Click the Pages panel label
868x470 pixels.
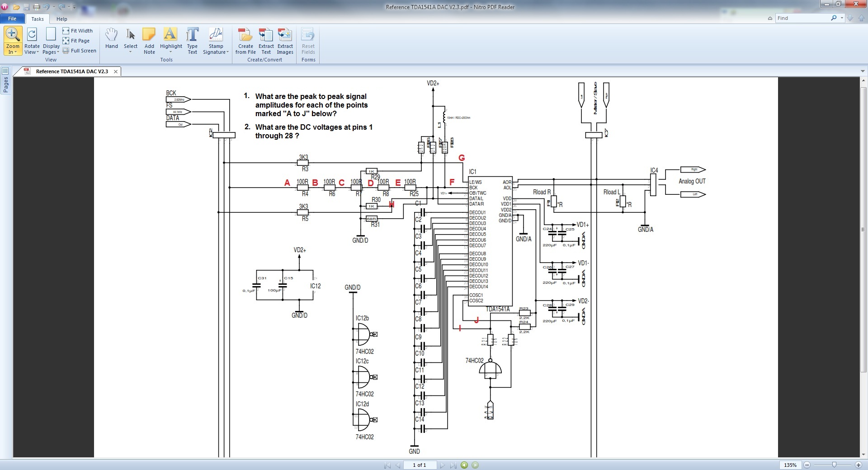pos(6,85)
